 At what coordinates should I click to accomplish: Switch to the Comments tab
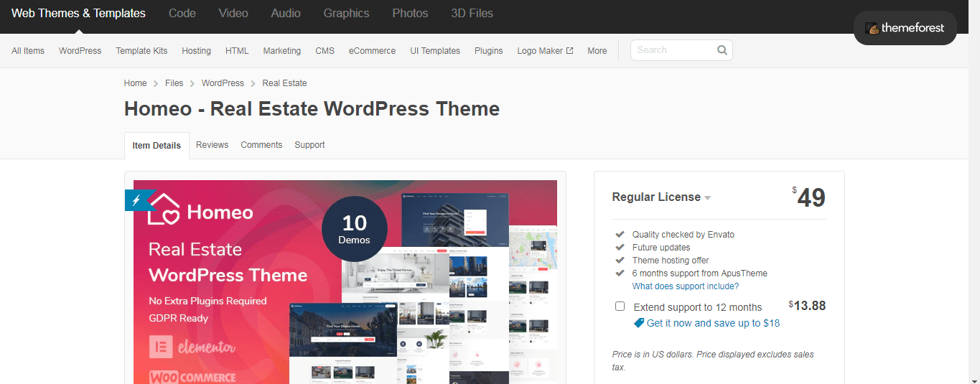click(x=261, y=145)
